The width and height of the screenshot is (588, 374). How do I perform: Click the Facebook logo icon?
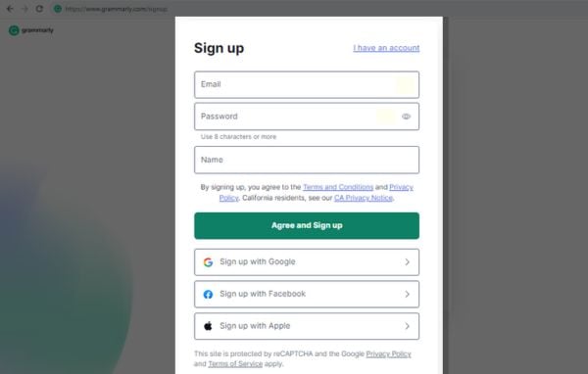tap(208, 294)
